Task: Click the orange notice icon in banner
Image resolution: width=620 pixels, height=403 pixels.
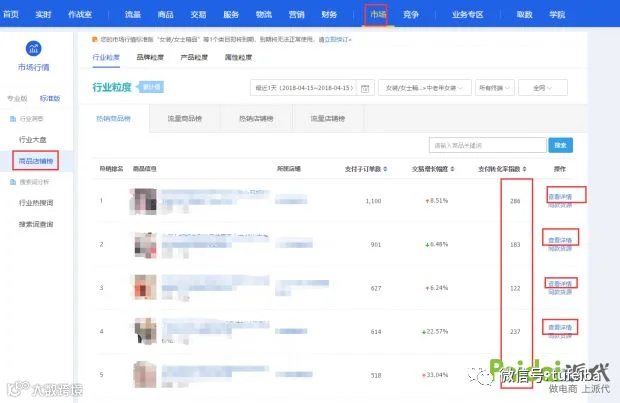Action: click(x=95, y=39)
